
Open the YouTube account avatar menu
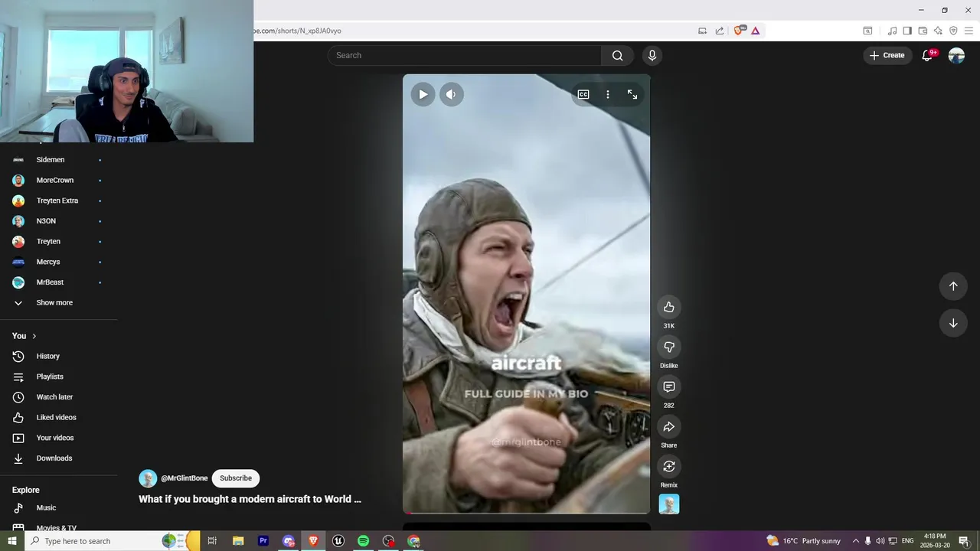(956, 55)
